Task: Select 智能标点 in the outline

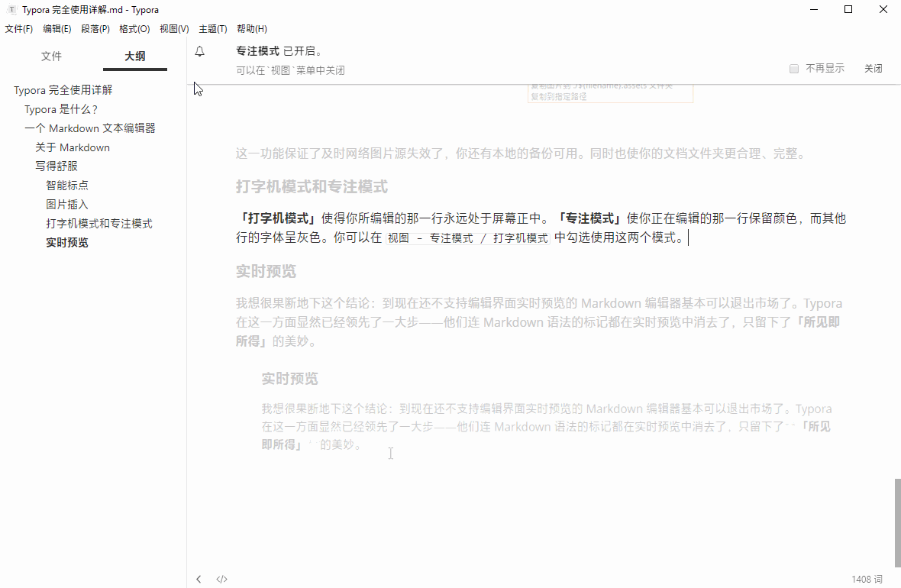Action: point(67,185)
